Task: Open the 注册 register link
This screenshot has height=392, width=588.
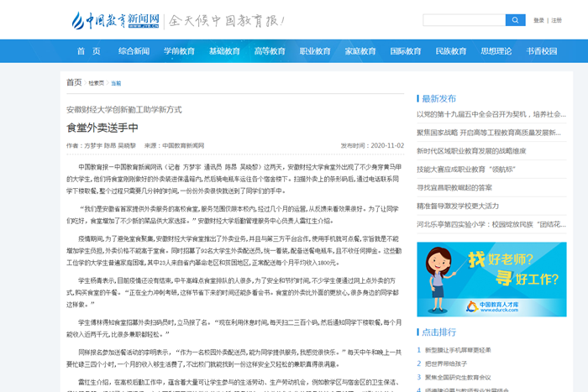Action: 557,20
